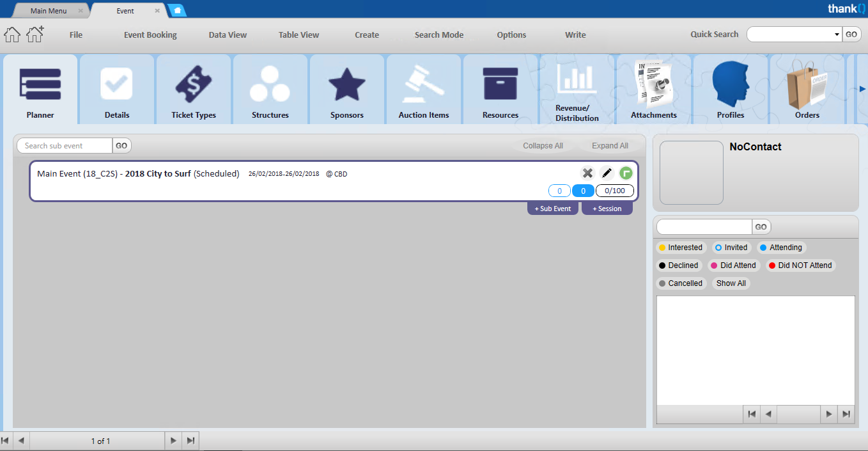Click the pencil edit icon on Main Event
868x451 pixels.
(607, 173)
